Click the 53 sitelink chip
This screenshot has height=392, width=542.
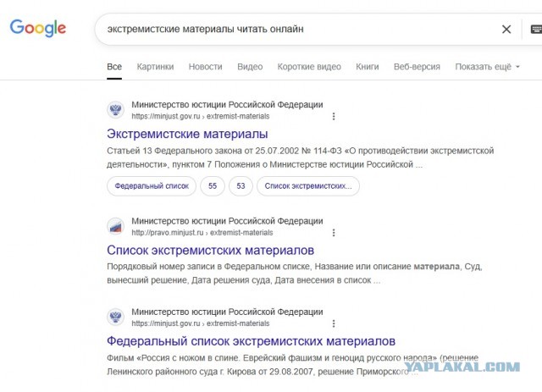point(241,186)
